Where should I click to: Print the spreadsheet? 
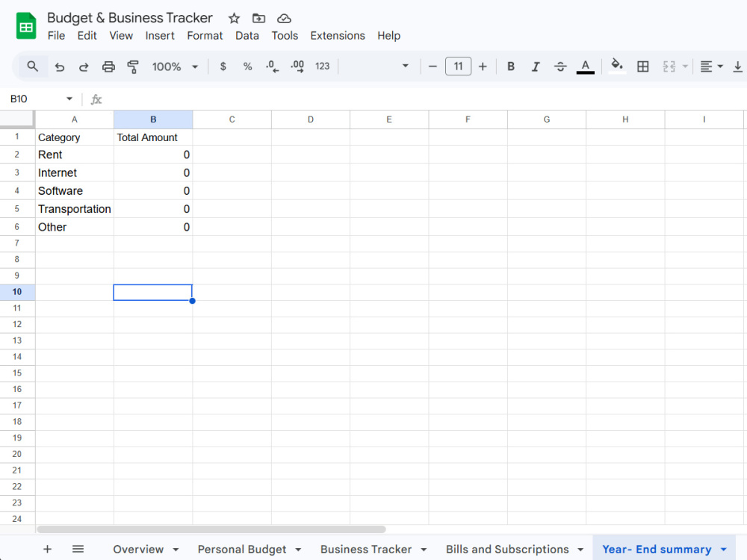[108, 66]
